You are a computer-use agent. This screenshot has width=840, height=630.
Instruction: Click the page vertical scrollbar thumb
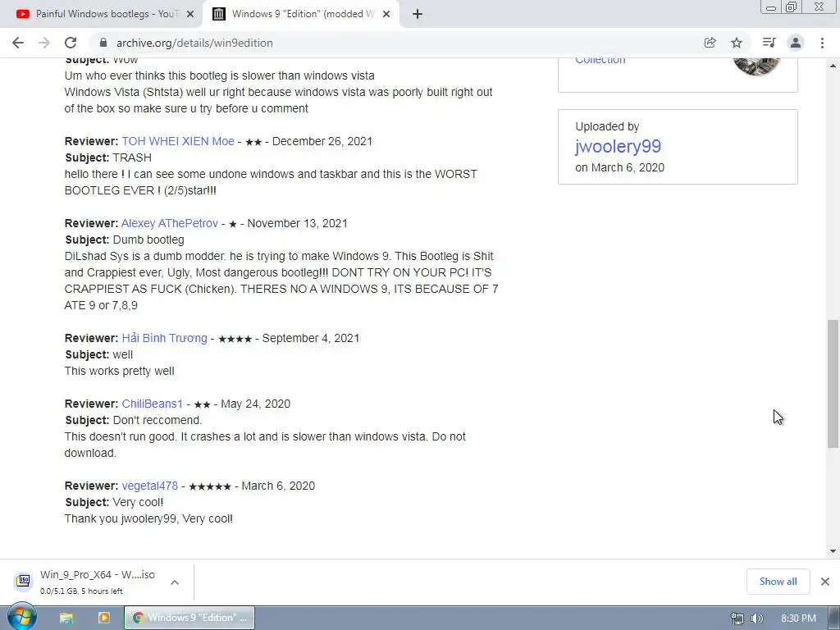[833, 384]
